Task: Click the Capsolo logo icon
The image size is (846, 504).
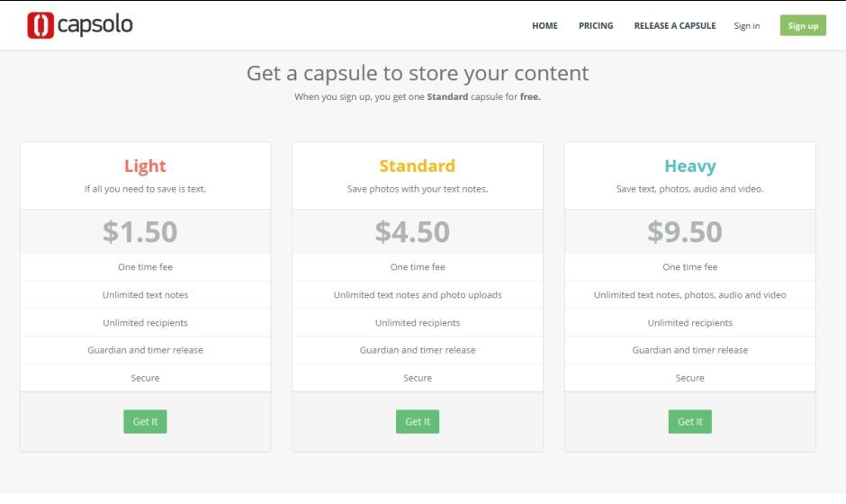Action: coord(40,25)
